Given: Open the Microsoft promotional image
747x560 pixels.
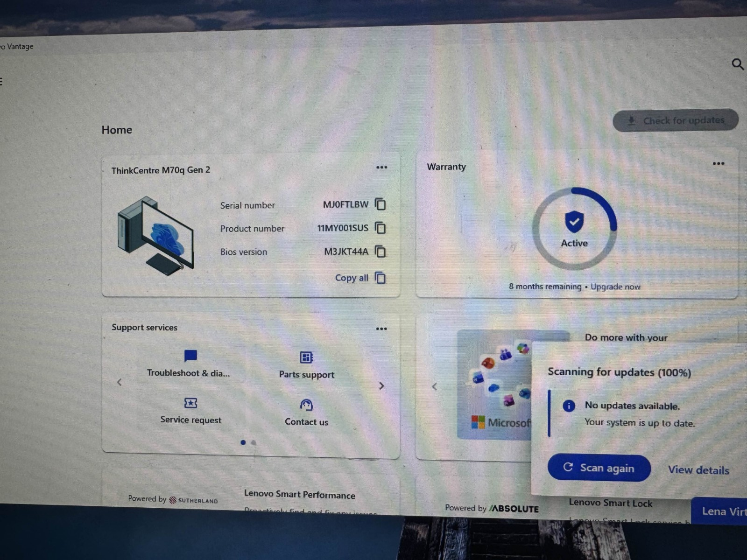Looking at the screenshot, I should coord(495,384).
